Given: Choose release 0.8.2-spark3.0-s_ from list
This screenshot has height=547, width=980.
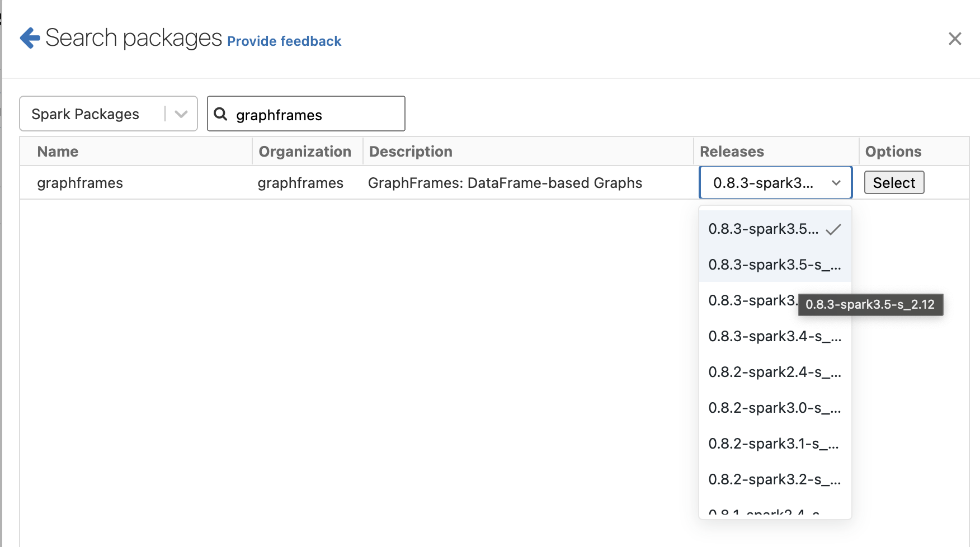Looking at the screenshot, I should (x=774, y=408).
